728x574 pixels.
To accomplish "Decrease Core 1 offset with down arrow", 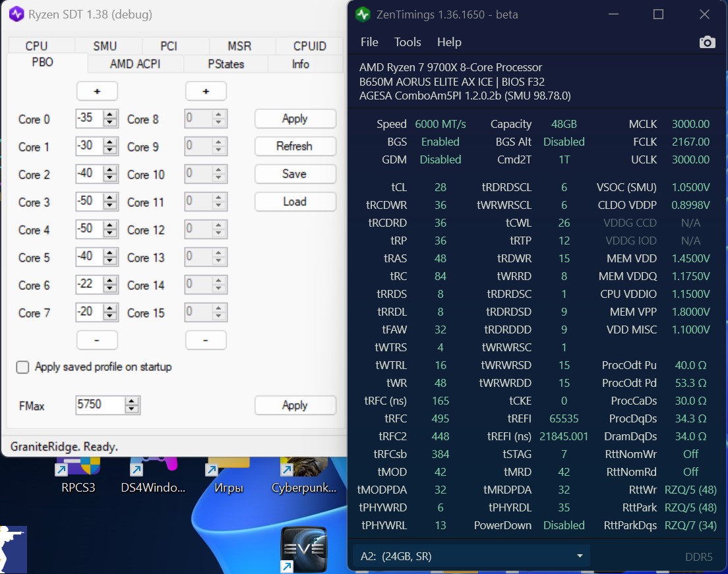I will pos(110,150).
